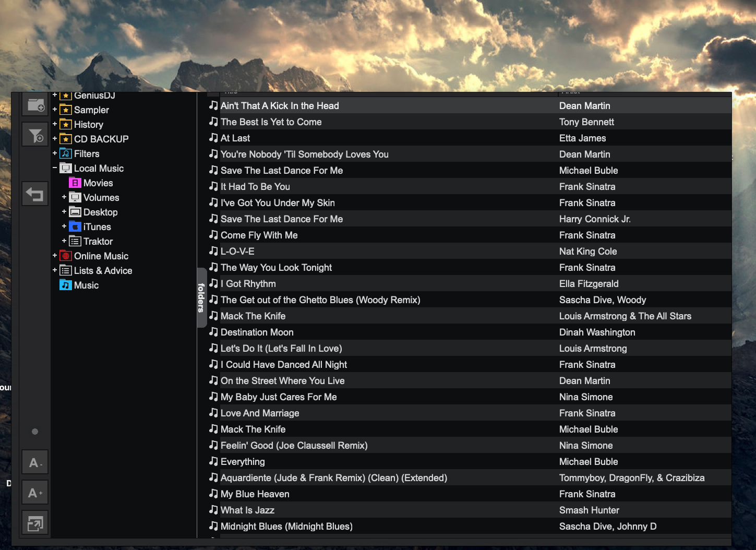Click the Local Music computer icon
756x550 pixels.
[66, 168]
